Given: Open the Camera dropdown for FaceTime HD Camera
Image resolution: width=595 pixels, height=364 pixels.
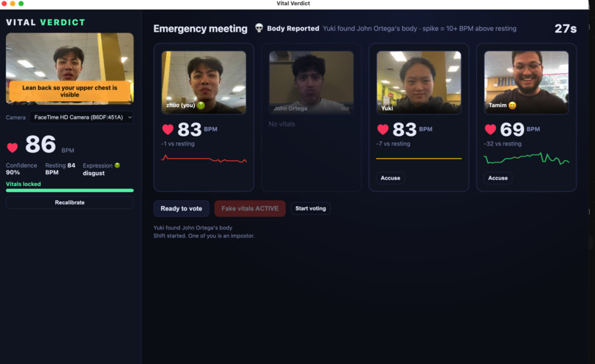Looking at the screenshot, I should coord(82,117).
